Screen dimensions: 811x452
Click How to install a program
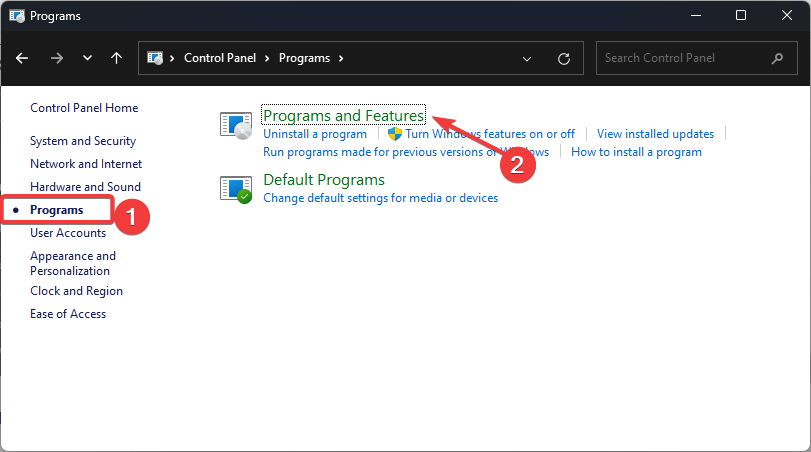[x=636, y=152]
